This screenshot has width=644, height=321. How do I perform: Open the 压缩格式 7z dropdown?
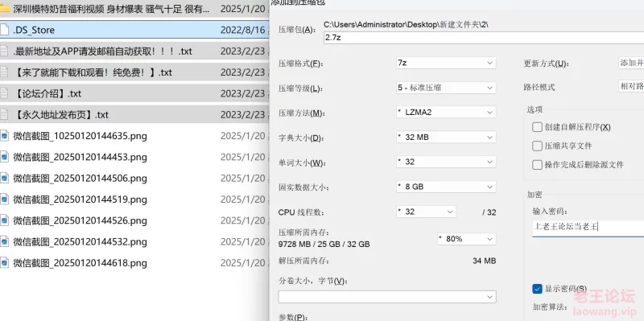446,64
